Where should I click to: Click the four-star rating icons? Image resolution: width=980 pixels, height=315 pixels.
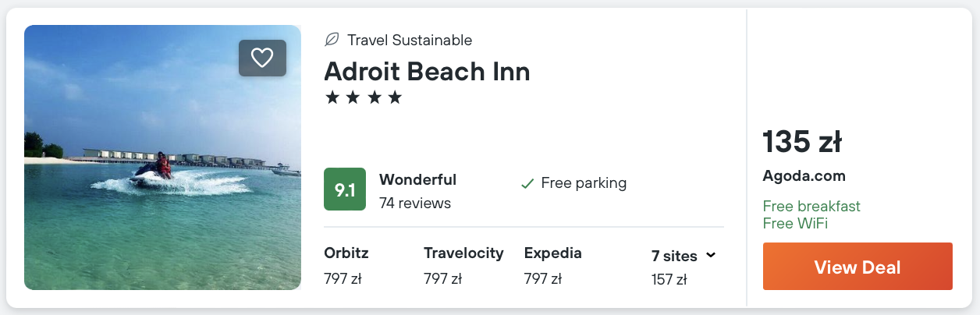coord(363,97)
